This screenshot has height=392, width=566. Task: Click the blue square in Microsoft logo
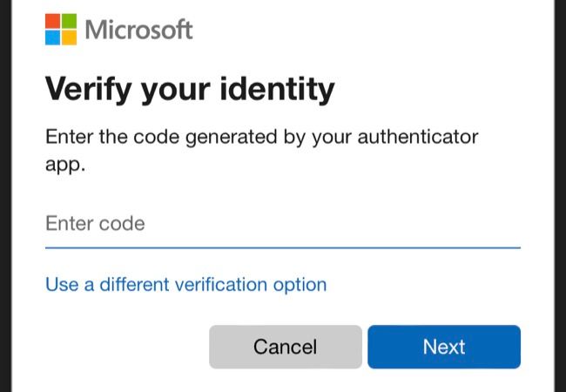(x=52, y=37)
